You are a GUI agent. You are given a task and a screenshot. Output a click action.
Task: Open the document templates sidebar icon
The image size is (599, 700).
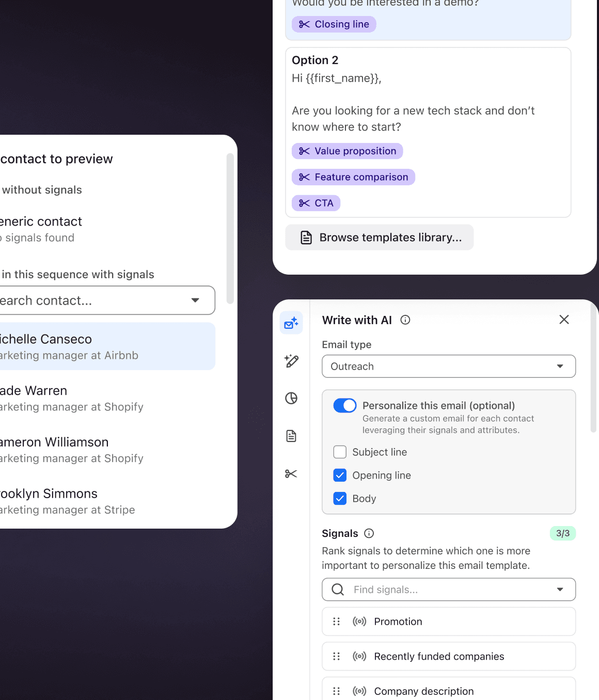291,436
